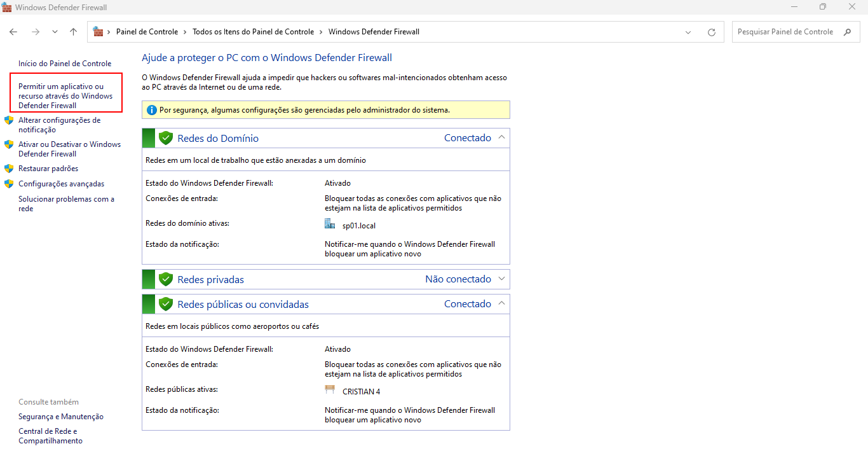This screenshot has width=868, height=458.
Task: Click the domain network icon beside sp01.local
Action: pyautogui.click(x=330, y=223)
